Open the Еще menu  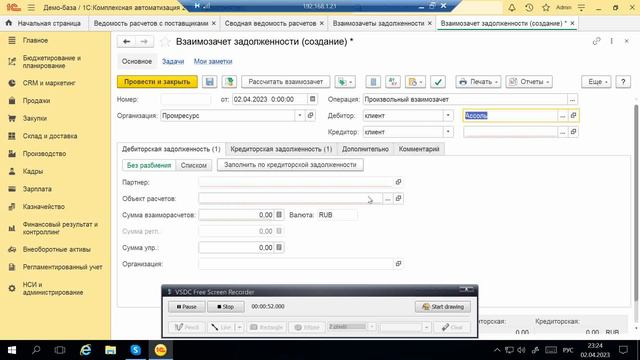coord(596,82)
